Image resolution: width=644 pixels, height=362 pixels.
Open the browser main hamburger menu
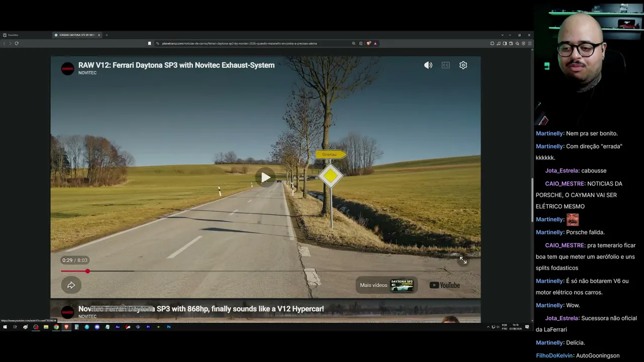530,43
